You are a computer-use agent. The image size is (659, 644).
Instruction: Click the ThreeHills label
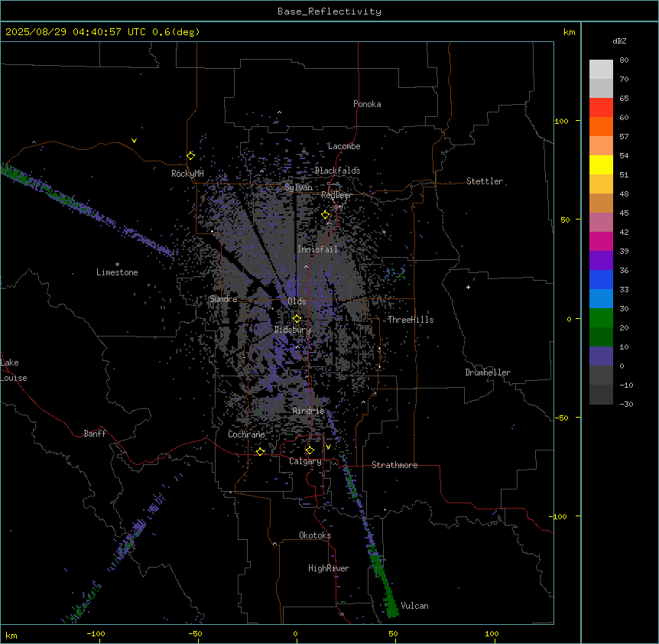(411, 320)
